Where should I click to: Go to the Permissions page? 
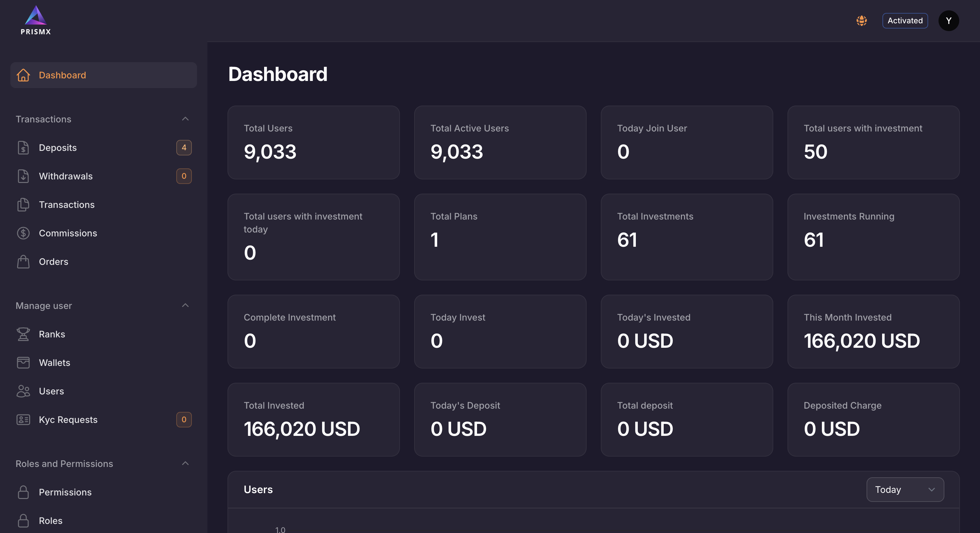pos(65,492)
